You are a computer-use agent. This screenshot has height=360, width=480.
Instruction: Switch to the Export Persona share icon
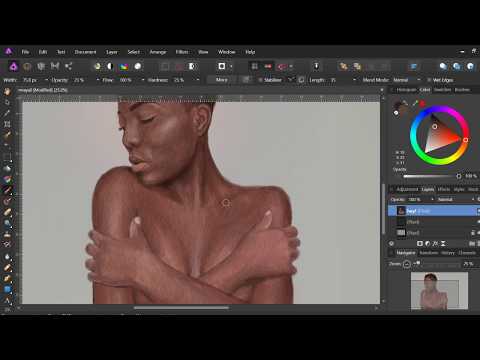click(x=69, y=66)
